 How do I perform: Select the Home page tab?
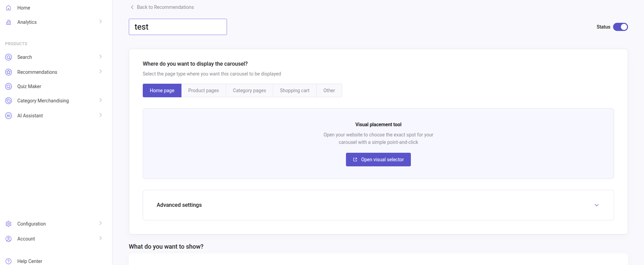click(x=162, y=90)
